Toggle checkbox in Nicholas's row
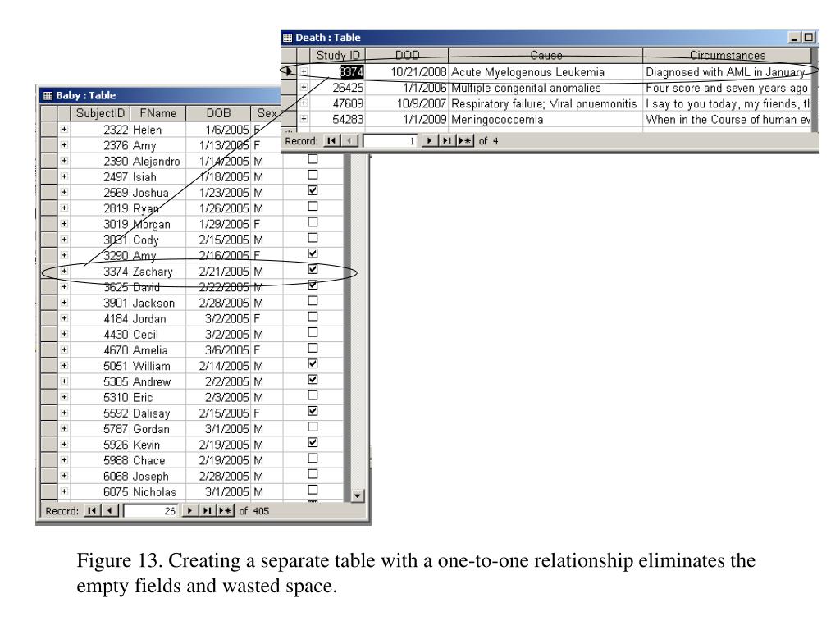Image resolution: width=840 pixels, height=630 pixels. (x=313, y=490)
